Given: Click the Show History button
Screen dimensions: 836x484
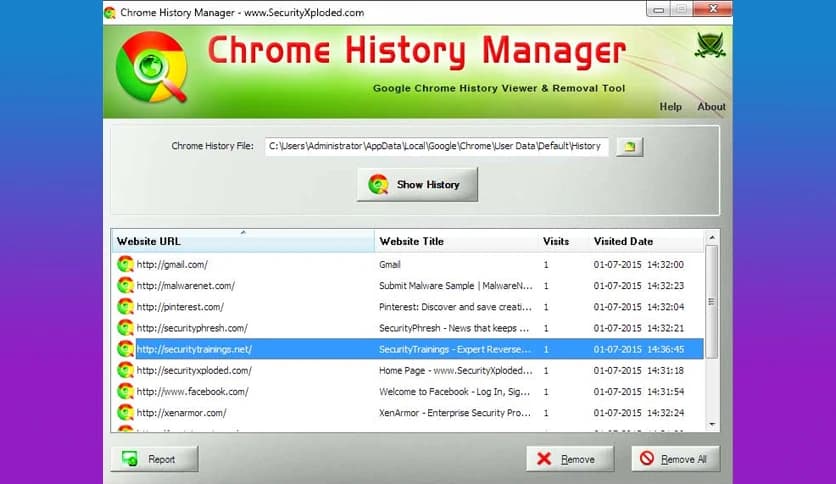Looking at the screenshot, I should [417, 184].
